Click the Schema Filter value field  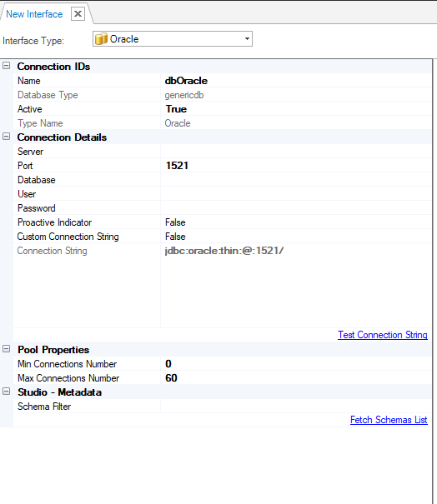pos(296,407)
